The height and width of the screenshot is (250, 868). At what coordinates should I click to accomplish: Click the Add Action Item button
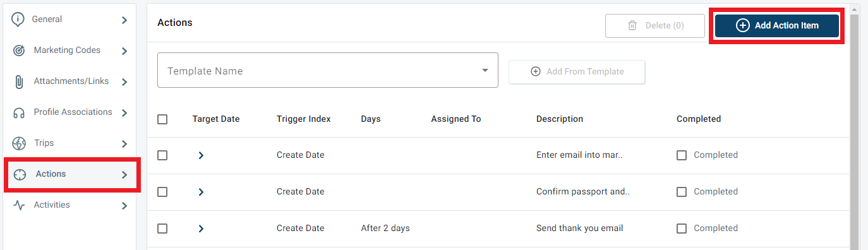pyautogui.click(x=777, y=26)
